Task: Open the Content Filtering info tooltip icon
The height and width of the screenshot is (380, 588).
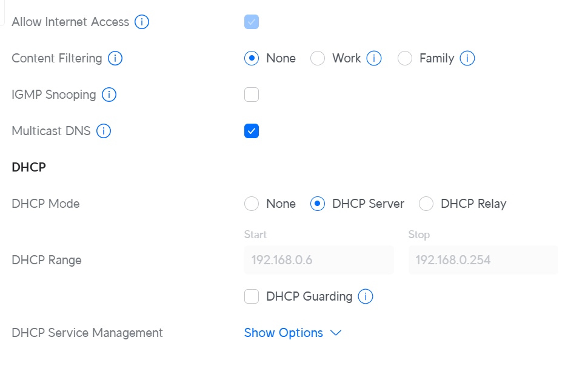Action: point(115,59)
